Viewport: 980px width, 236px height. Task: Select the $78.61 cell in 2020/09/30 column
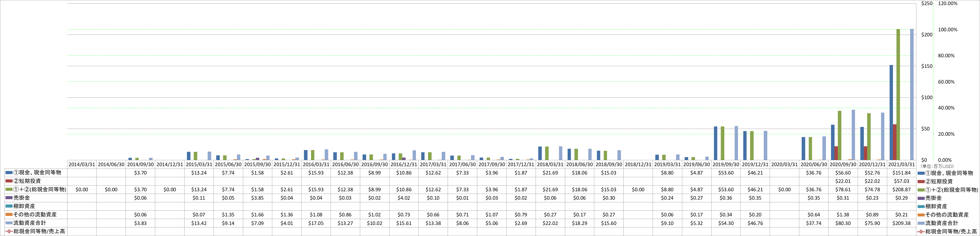843,190
